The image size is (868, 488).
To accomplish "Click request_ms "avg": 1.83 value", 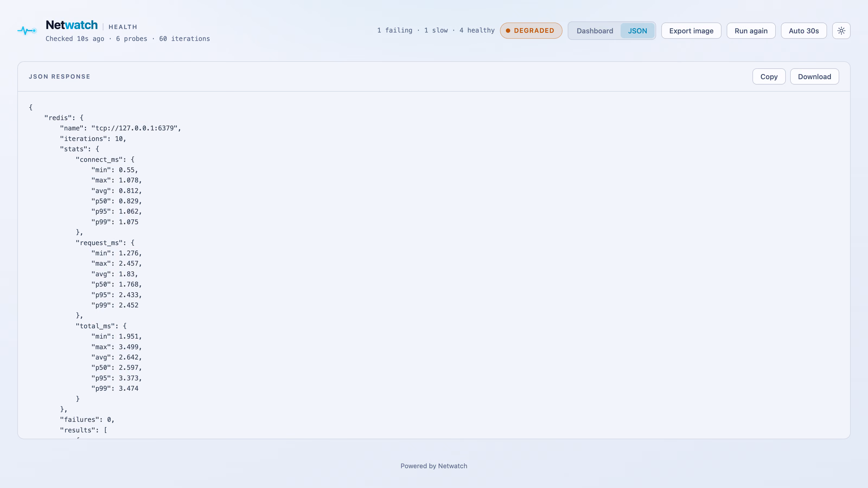I will [x=114, y=274].
